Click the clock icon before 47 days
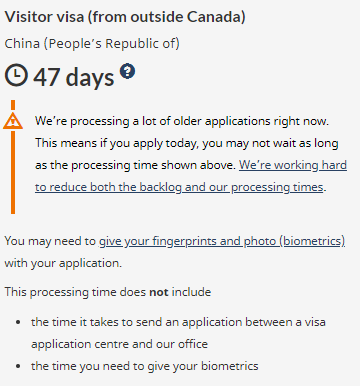Viewport: 360px width, 386px height. coord(16,75)
